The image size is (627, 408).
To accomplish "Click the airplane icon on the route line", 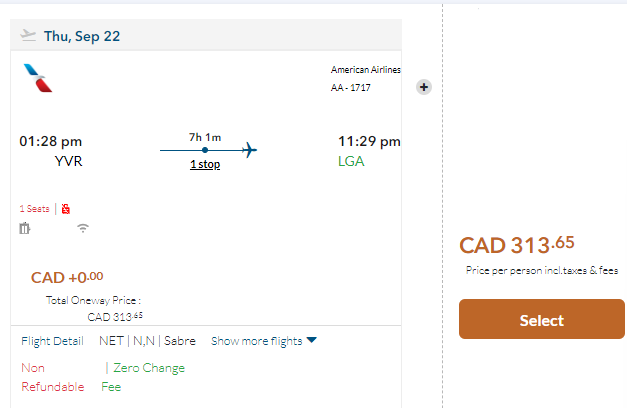I will coord(249,150).
